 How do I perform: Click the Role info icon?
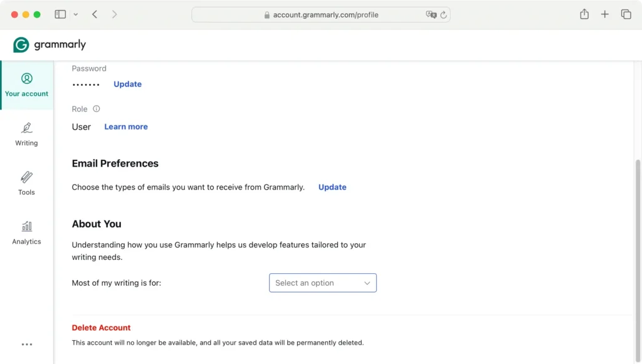coord(96,109)
